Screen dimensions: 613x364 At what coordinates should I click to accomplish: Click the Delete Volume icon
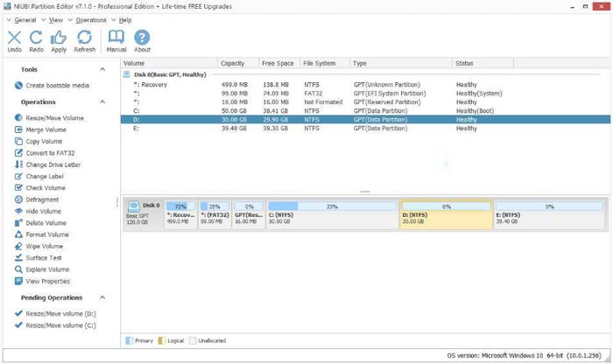click(18, 223)
